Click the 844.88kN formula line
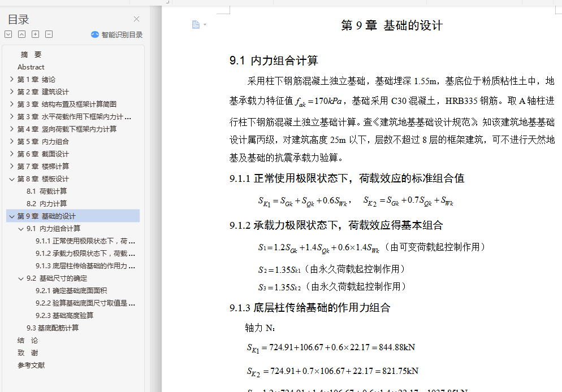This screenshot has width=562, height=392. (331, 347)
